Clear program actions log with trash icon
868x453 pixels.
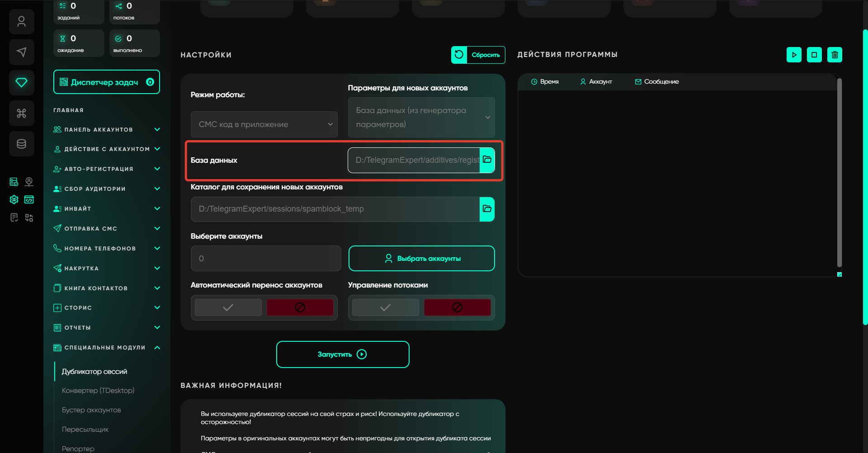coord(835,55)
